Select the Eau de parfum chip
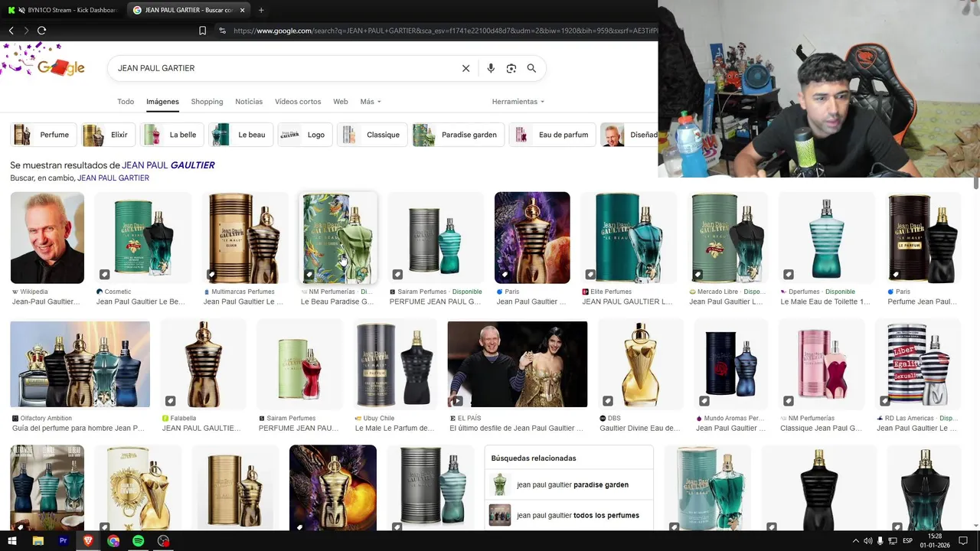The width and height of the screenshot is (980, 551). [553, 135]
